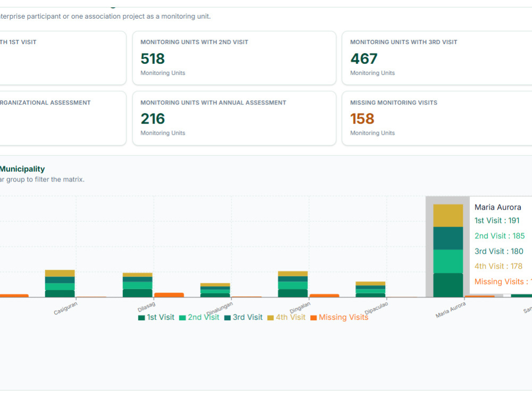Click the 1st Visit : 191 tooltip line

coord(497,221)
